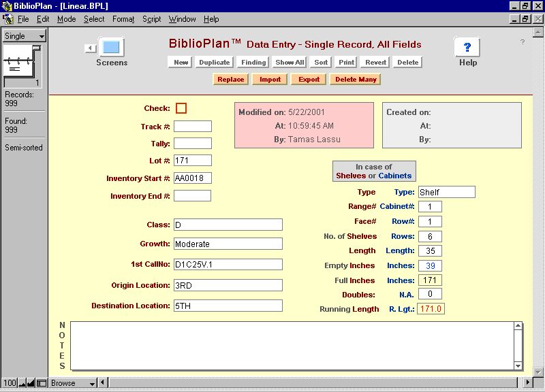Screen dimensions: 545x392
Task: Click the zoom out mountain icon in status bar
Action: (x=22, y=383)
